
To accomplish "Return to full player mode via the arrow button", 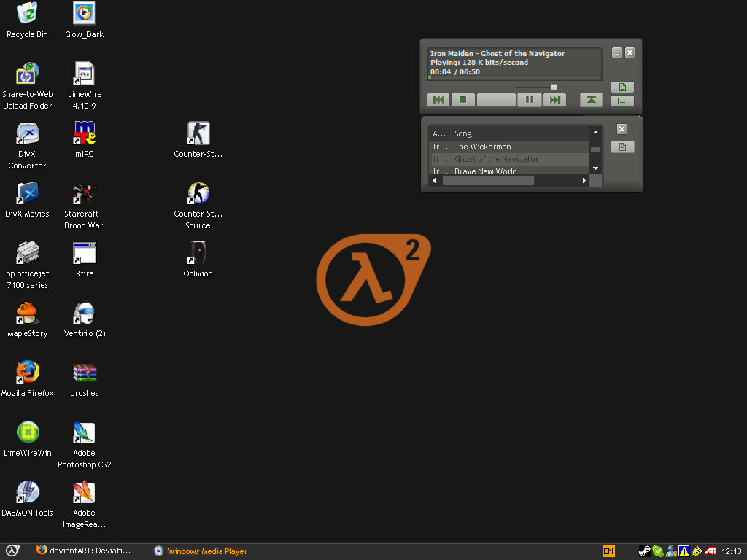I will tap(590, 100).
